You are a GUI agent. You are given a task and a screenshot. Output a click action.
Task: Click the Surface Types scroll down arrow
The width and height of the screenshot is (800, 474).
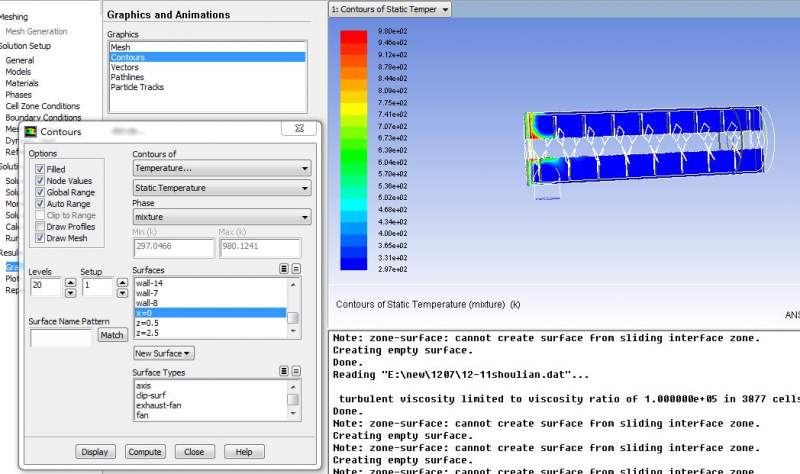[293, 414]
